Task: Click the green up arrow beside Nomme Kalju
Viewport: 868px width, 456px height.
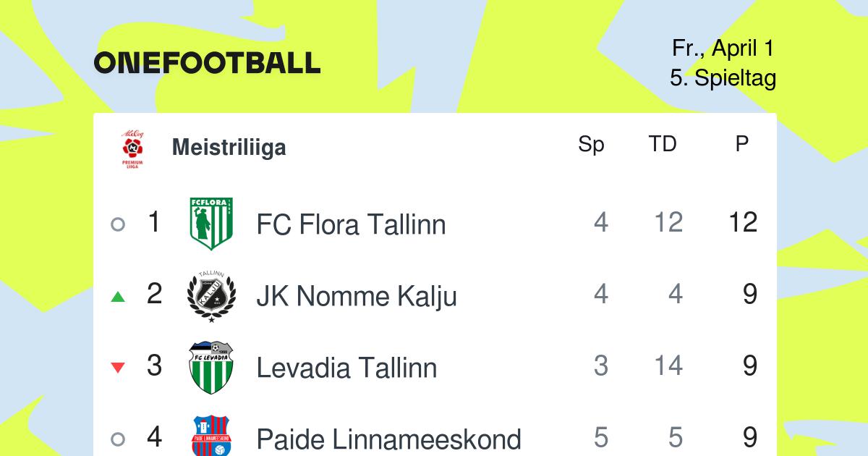Action: pyautogui.click(x=118, y=296)
